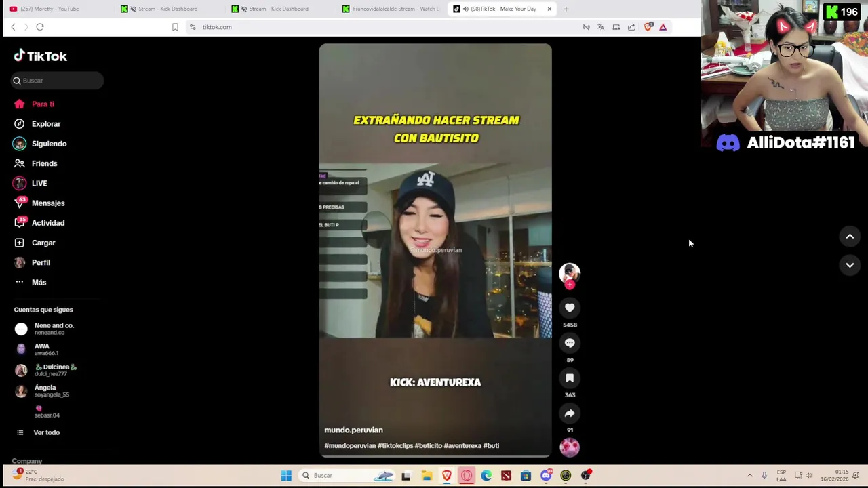Show hidden system tray icons
868x488 pixels.
point(749,476)
